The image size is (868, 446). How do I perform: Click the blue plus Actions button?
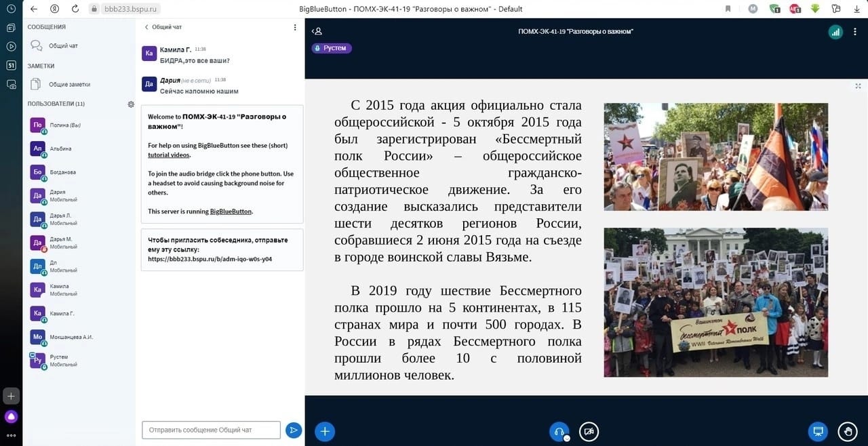pos(325,431)
